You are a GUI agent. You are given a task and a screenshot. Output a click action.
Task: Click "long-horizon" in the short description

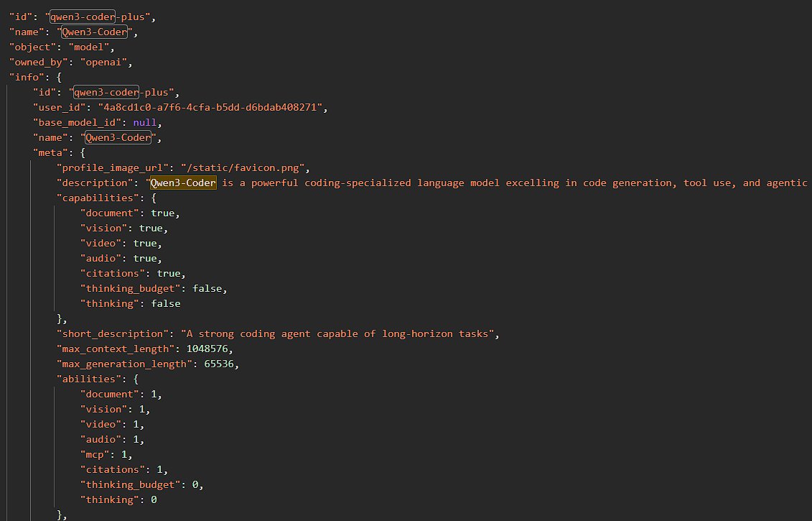(417, 334)
